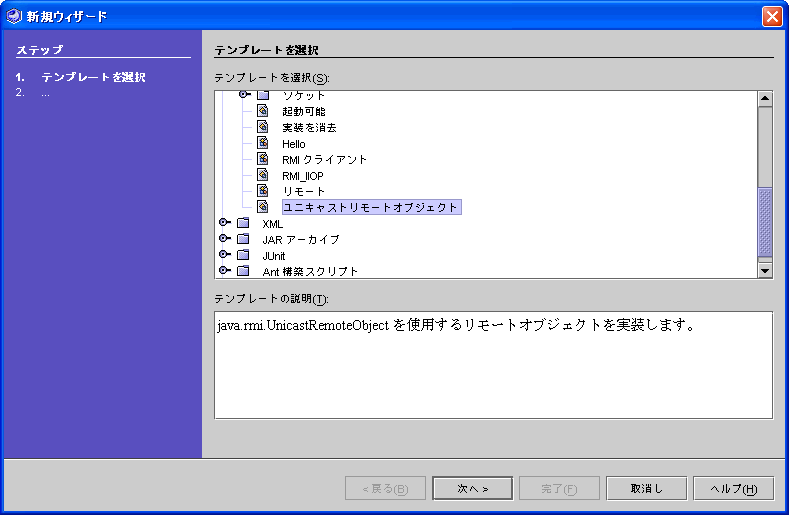Viewport: 789px width, 515px height.
Task: Expand the Ant 構築スクリプト tree node
Action: tap(225, 270)
